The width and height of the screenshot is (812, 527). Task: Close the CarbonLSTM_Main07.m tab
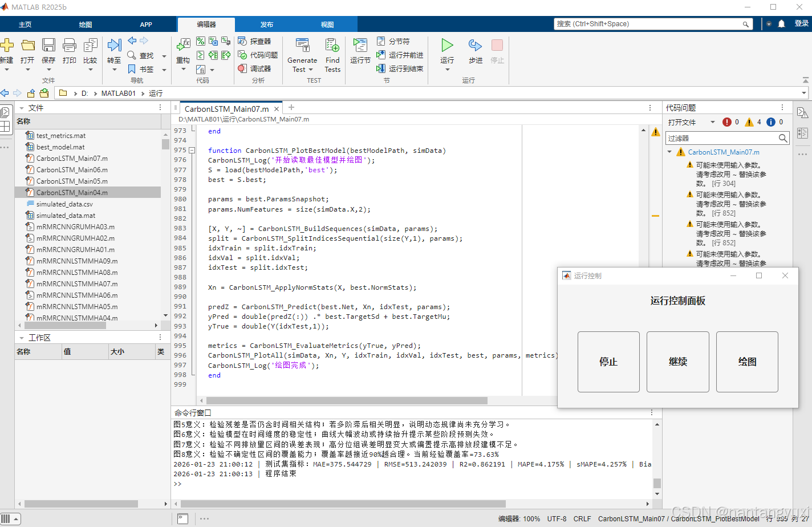277,109
